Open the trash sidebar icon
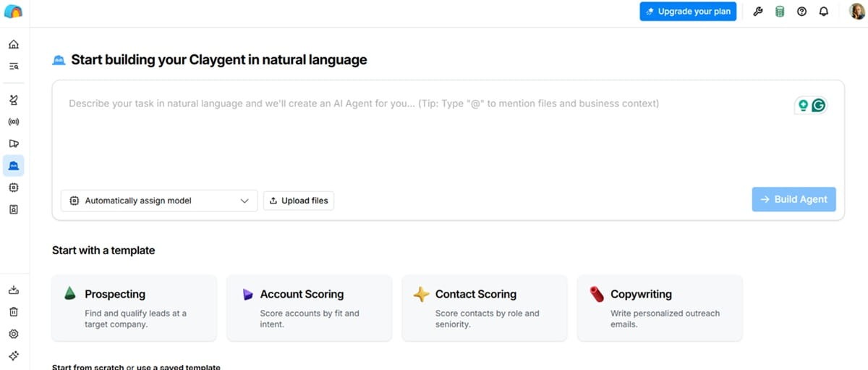The width and height of the screenshot is (868, 370). point(14,312)
